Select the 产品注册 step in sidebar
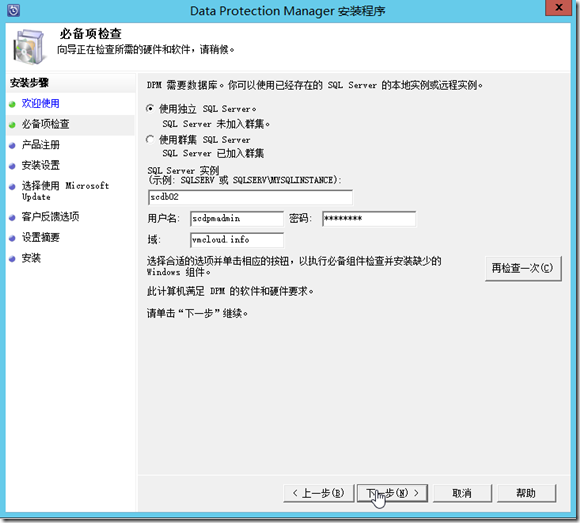This screenshot has width=580, height=523. [40, 145]
